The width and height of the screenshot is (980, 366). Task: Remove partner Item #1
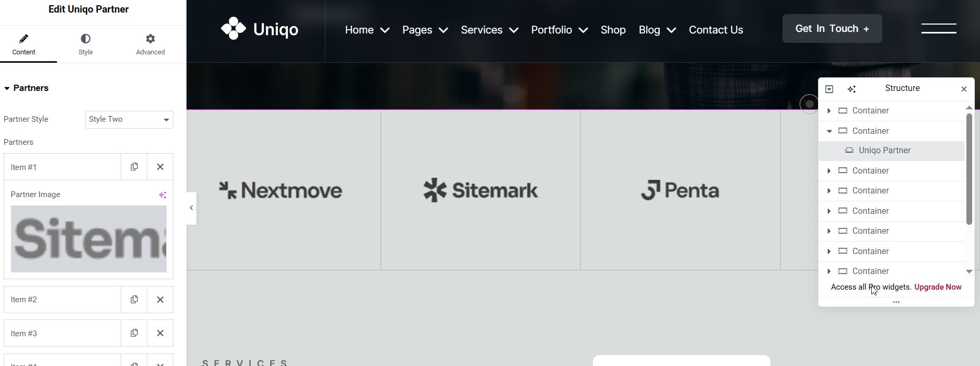tap(160, 167)
